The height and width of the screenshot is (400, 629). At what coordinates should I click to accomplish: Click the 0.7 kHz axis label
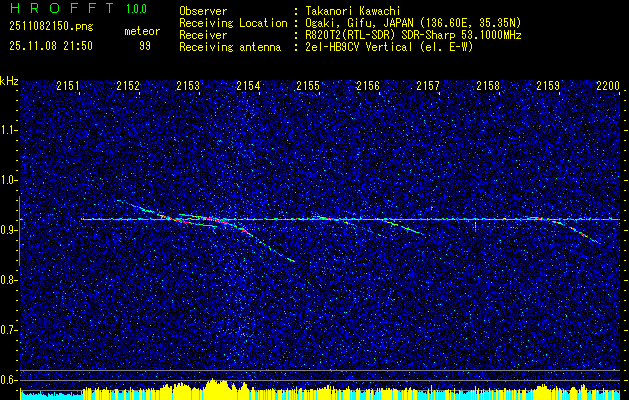pyautogui.click(x=8, y=330)
